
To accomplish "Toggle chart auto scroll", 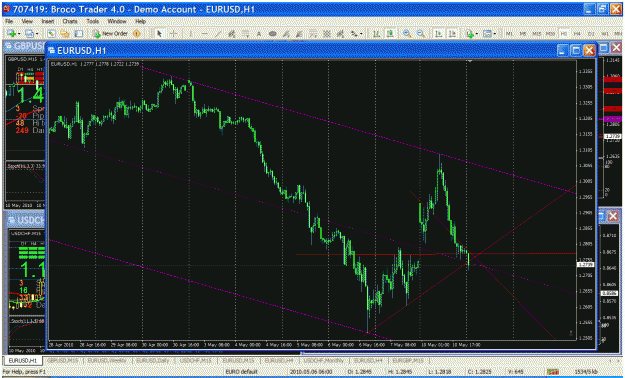I will [x=438, y=34].
